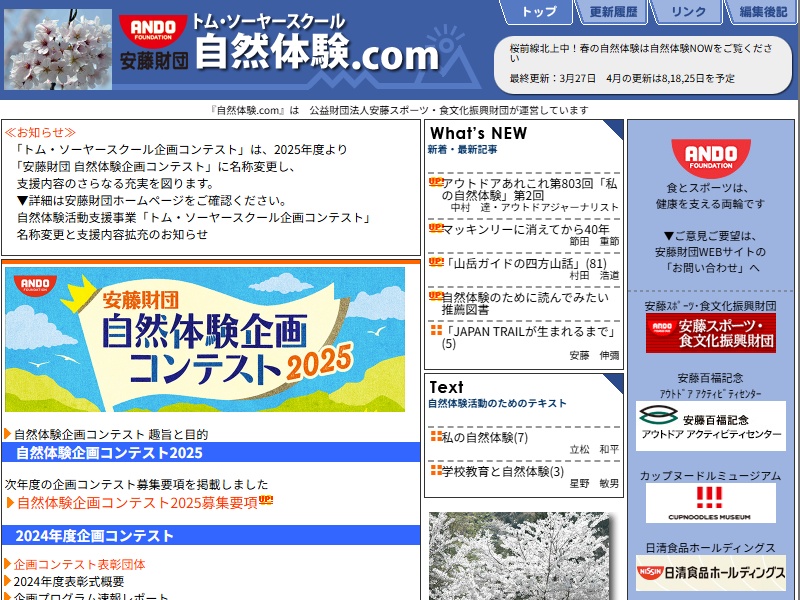Click UP! badge beside 山岳ガイドの四方山話
Image resolution: width=800 pixels, height=600 pixels.
click(436, 262)
